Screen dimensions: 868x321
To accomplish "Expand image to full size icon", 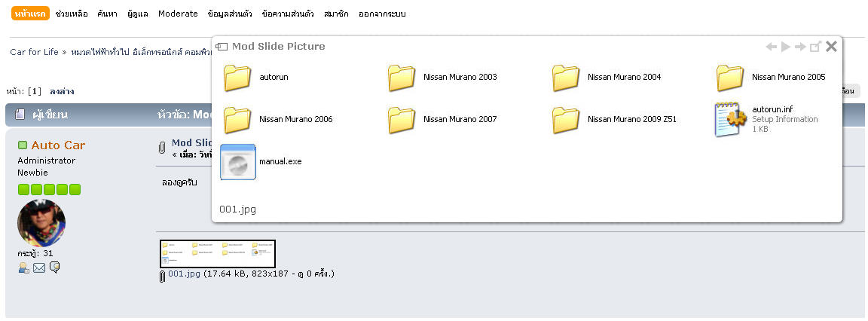I will 815,47.
